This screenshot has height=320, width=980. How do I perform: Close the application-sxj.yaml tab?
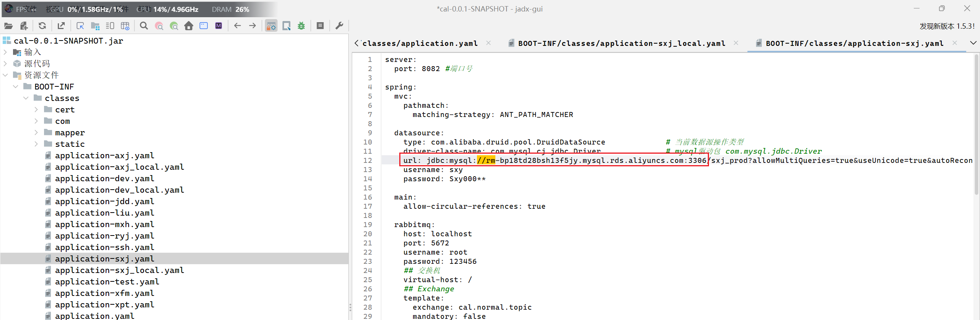[x=955, y=43]
